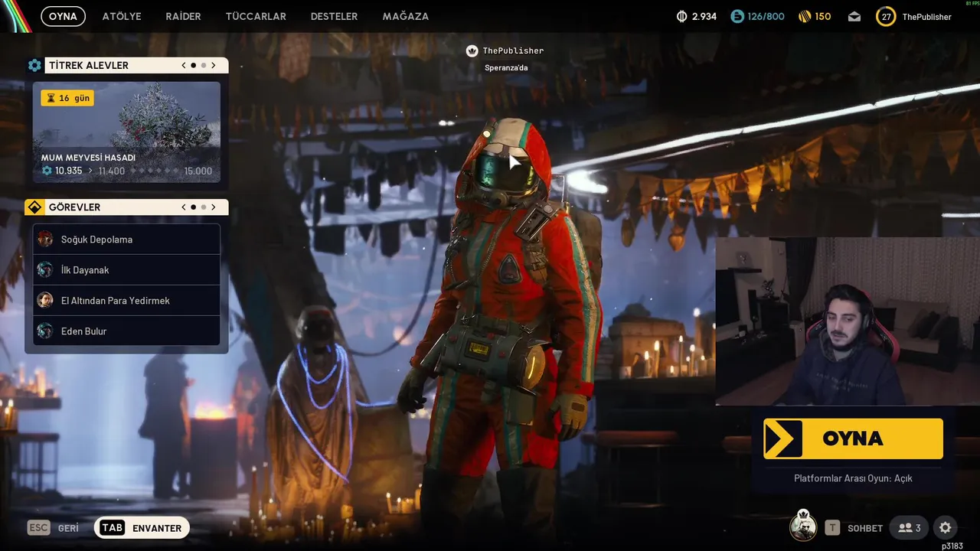This screenshot has height=551, width=980.
Task: Show next Titrek Alevler event page
Action: [x=214, y=66]
